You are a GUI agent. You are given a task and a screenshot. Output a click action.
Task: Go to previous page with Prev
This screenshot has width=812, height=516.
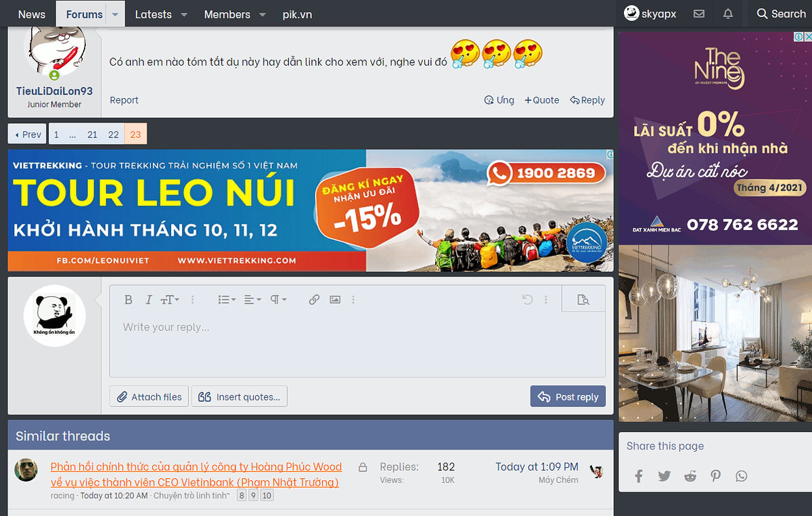[28, 135]
